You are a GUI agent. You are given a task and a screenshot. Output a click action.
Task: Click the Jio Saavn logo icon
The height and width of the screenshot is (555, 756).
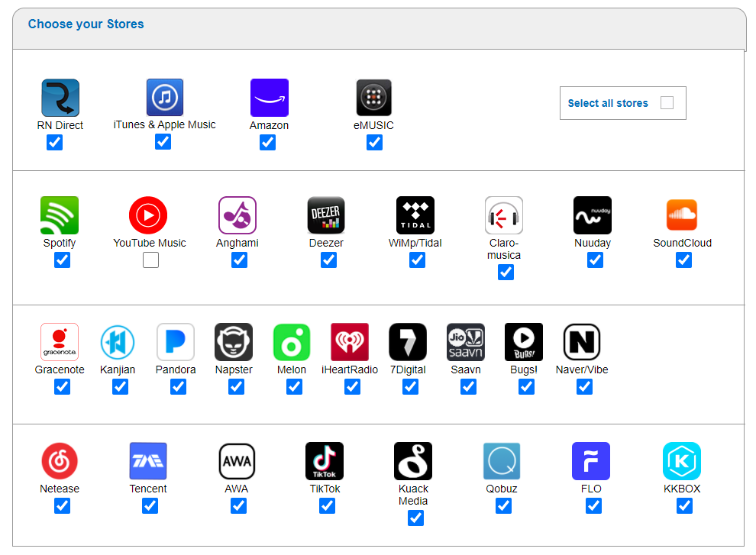(x=466, y=342)
